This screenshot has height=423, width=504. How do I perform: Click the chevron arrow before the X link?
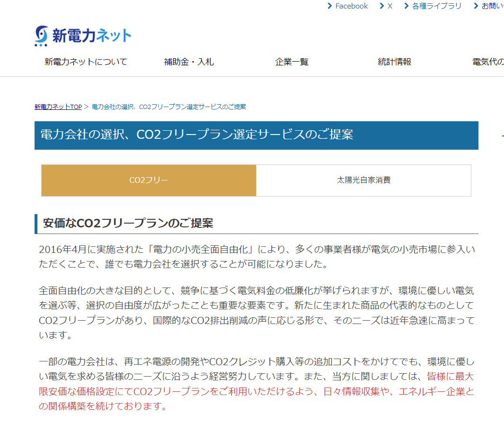382,6
